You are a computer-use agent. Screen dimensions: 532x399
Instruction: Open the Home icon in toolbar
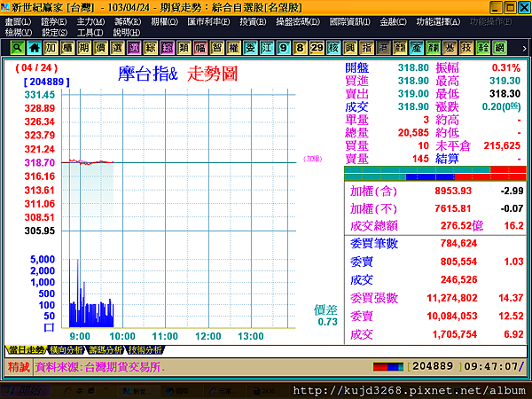coord(34,48)
